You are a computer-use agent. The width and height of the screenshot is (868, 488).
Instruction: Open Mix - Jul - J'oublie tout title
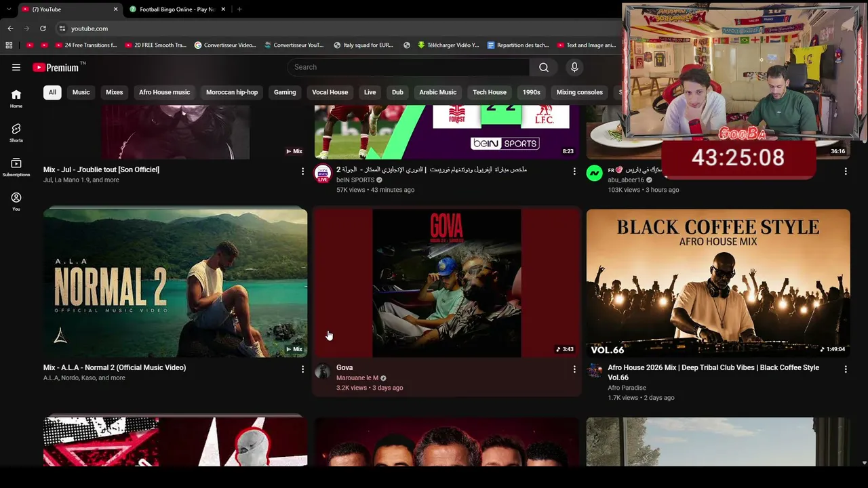tap(102, 169)
